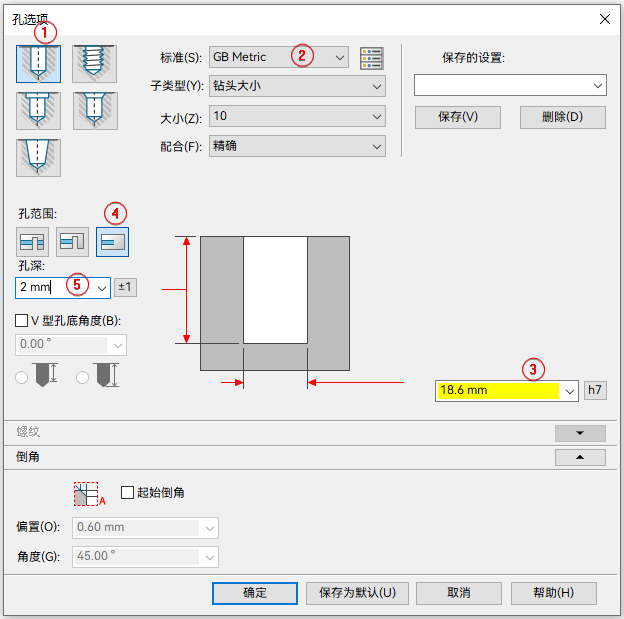Select the finite depth hole extent icon
The height and width of the screenshot is (619, 624).
pos(112,242)
